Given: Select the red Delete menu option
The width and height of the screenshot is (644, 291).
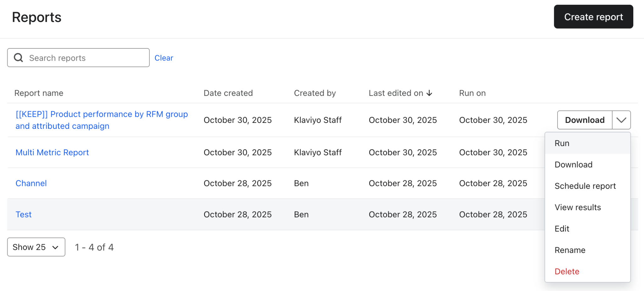Looking at the screenshot, I should tap(567, 272).
